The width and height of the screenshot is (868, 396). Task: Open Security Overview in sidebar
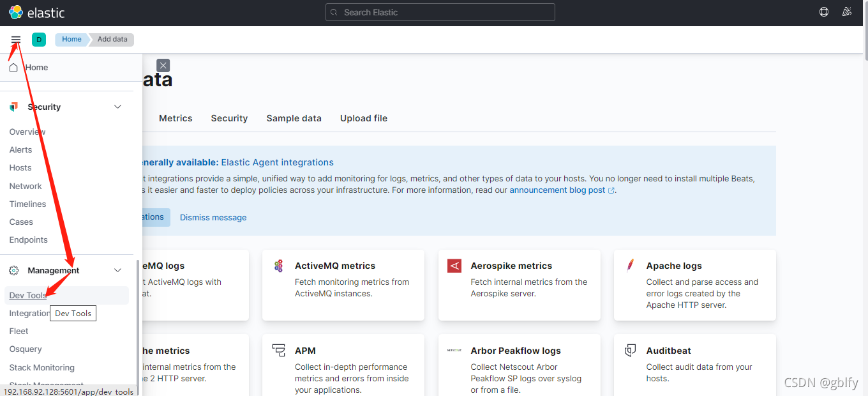(x=27, y=132)
